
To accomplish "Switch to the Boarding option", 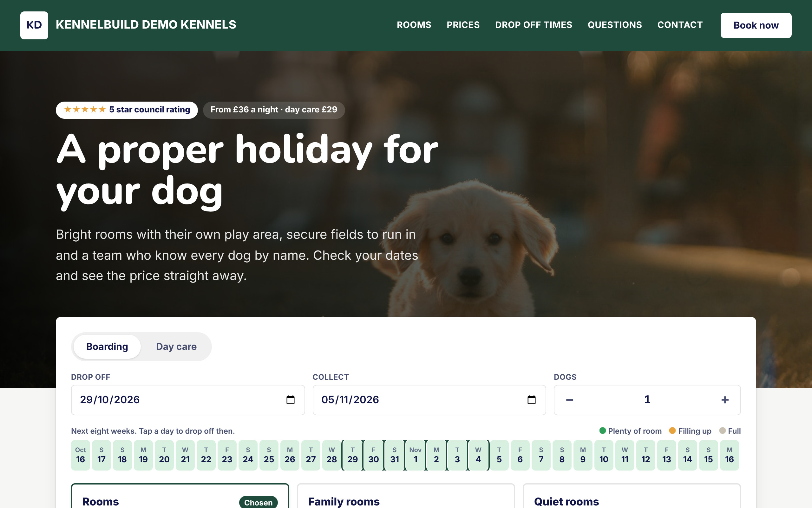I will (107, 346).
